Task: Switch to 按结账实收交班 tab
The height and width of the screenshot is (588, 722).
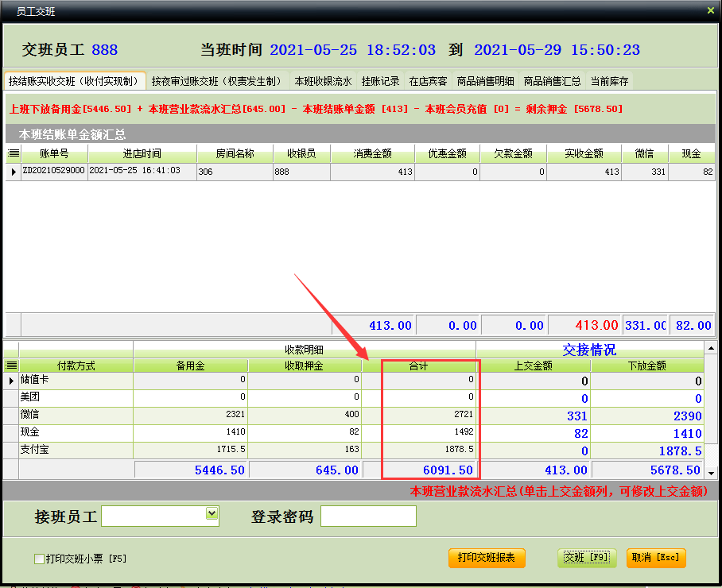Action: coord(75,81)
